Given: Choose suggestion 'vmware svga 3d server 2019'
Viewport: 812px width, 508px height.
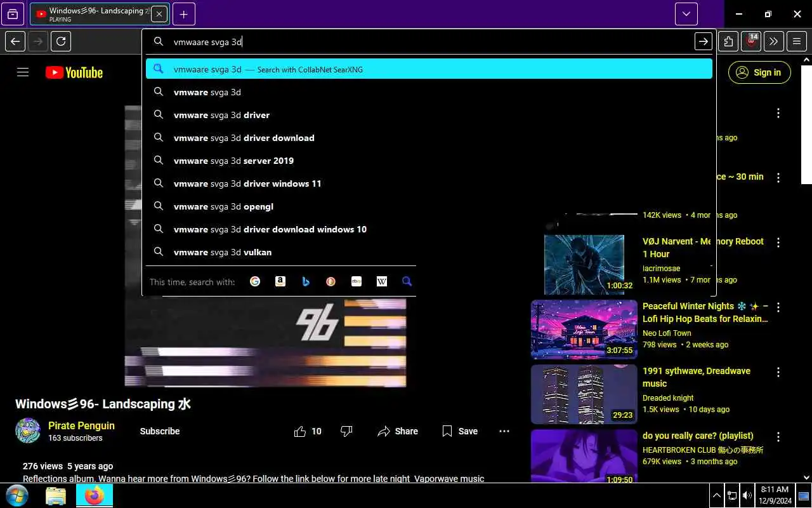Looking at the screenshot, I should click(x=429, y=161).
